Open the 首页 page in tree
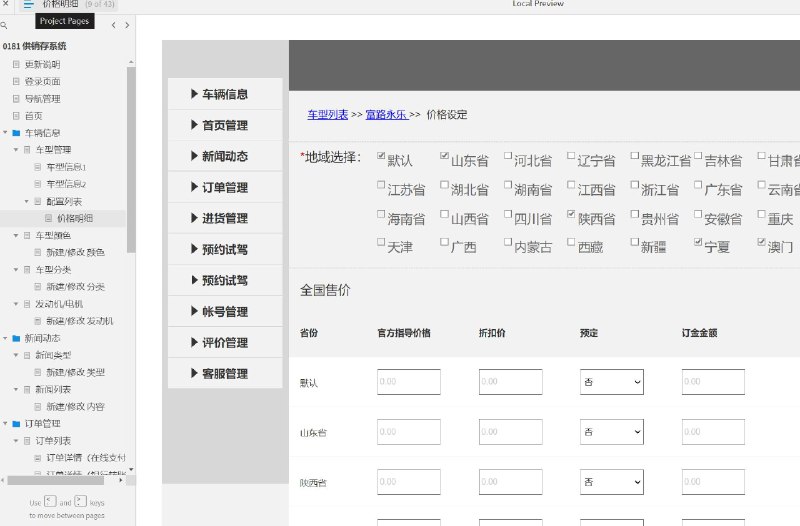This screenshot has width=800, height=526. point(33,116)
